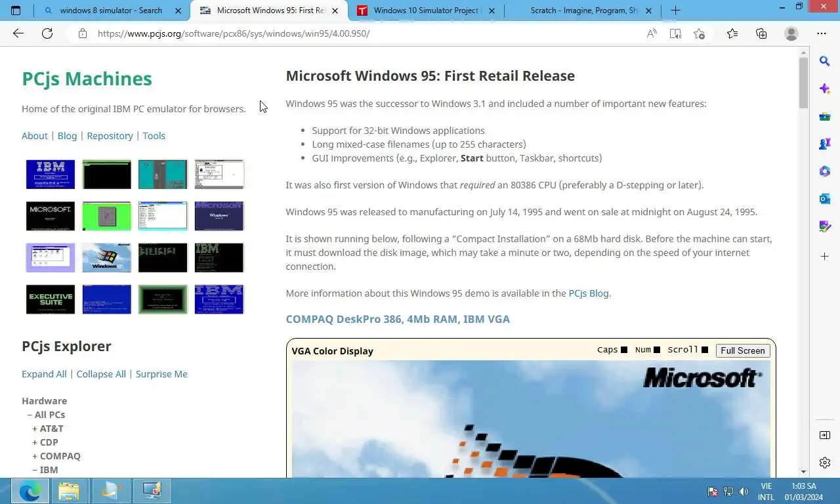
Task: Click the VIE INTL language indicator
Action: [766, 492]
